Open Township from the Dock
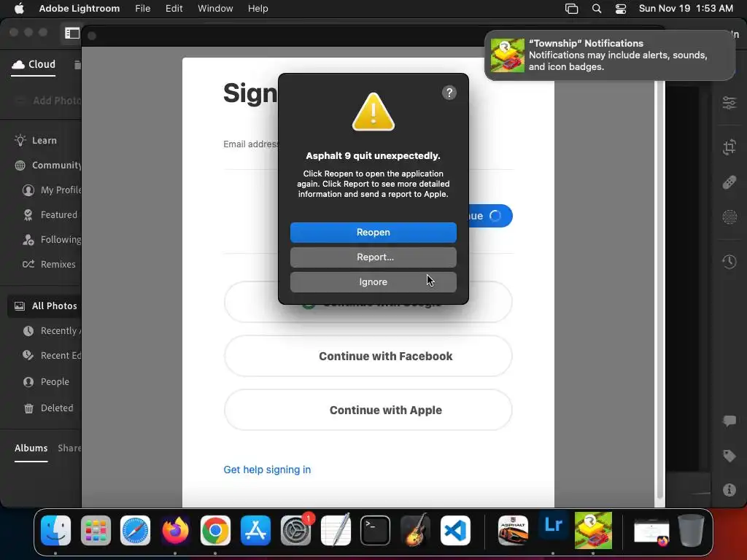 tap(593, 531)
